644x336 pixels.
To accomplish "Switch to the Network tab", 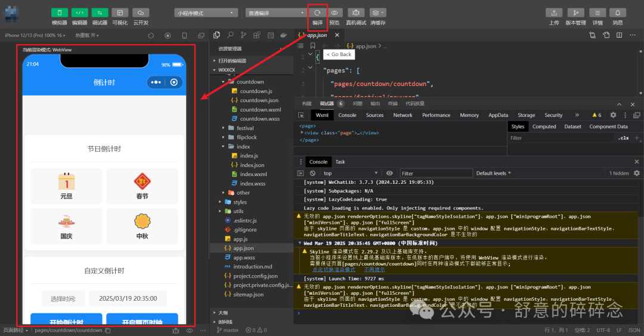I will [x=402, y=115].
